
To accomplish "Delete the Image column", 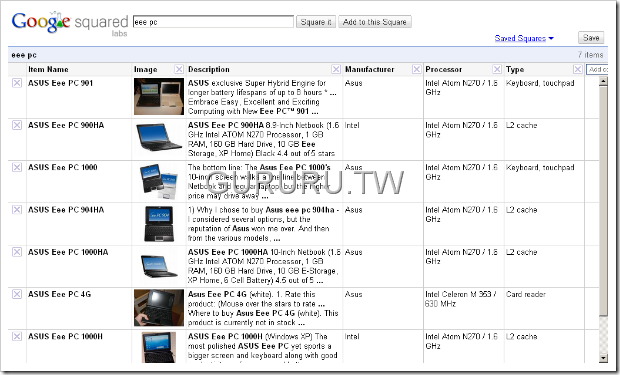I will click(179, 69).
